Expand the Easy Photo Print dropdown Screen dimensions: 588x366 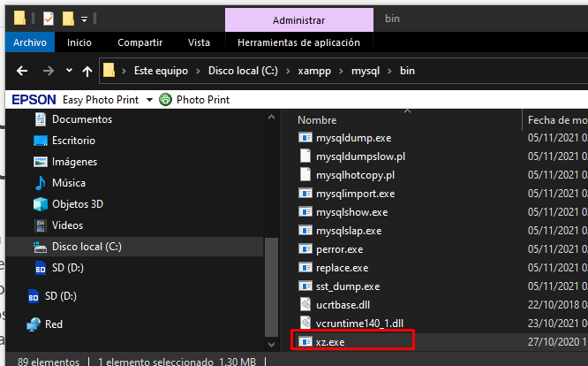(x=150, y=100)
